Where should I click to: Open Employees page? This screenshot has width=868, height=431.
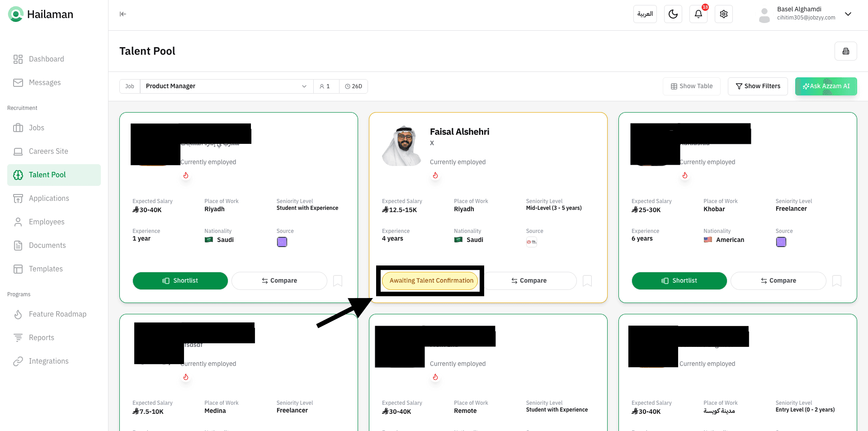tap(54, 222)
